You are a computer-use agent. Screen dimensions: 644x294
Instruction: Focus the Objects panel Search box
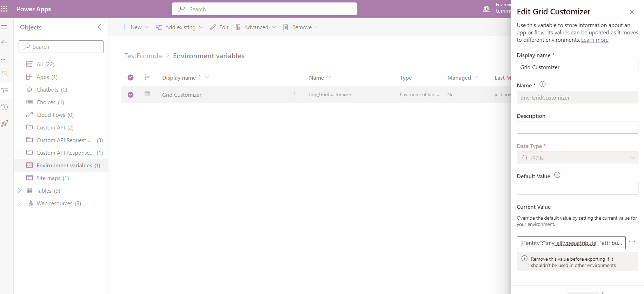click(x=61, y=47)
